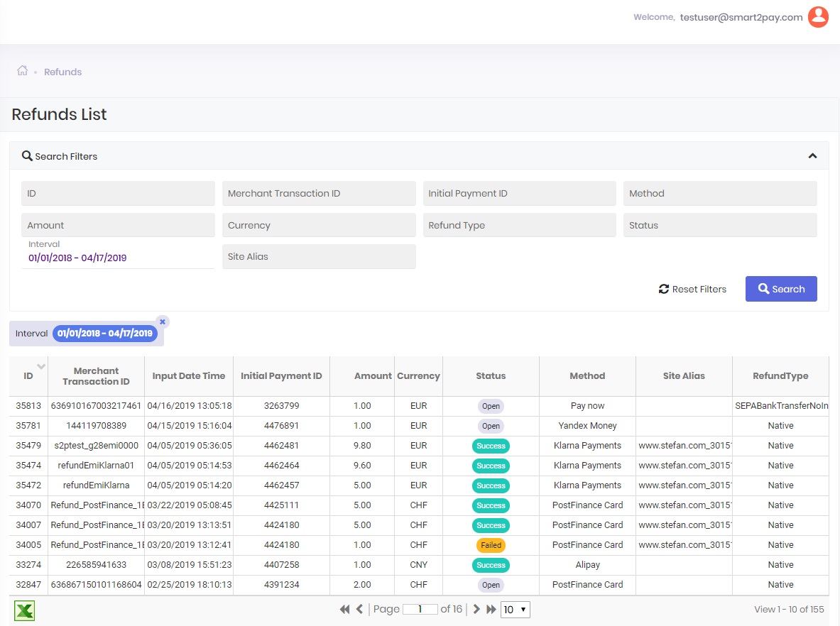Open the Currency filter dropdown
The height and width of the screenshot is (626, 840).
click(x=319, y=226)
